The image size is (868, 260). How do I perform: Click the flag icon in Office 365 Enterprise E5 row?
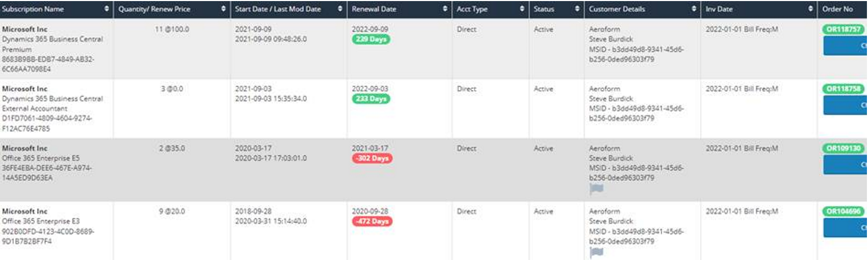[x=596, y=189]
